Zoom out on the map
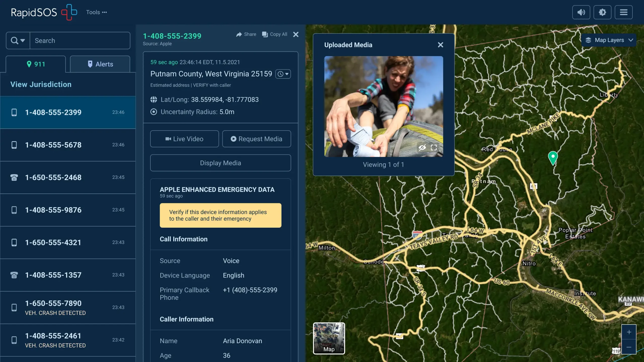644x362 pixels. tap(629, 347)
